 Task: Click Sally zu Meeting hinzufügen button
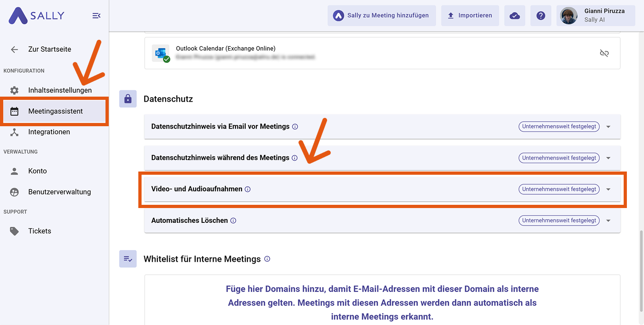click(382, 16)
